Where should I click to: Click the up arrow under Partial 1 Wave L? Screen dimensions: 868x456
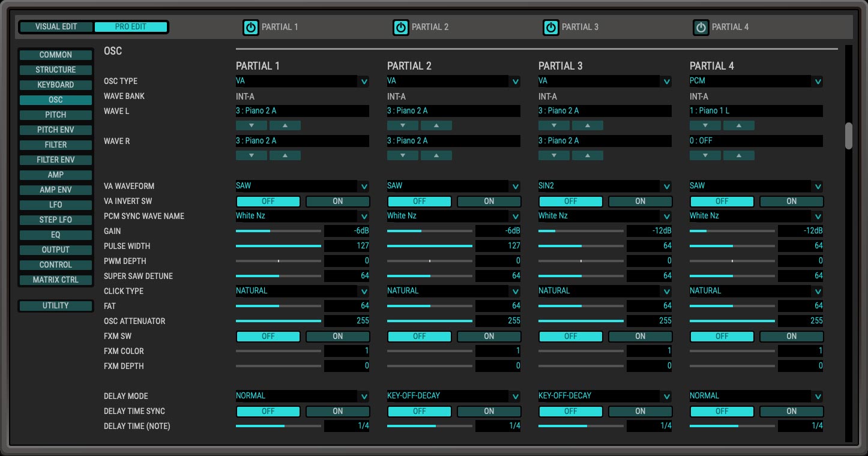coord(285,125)
